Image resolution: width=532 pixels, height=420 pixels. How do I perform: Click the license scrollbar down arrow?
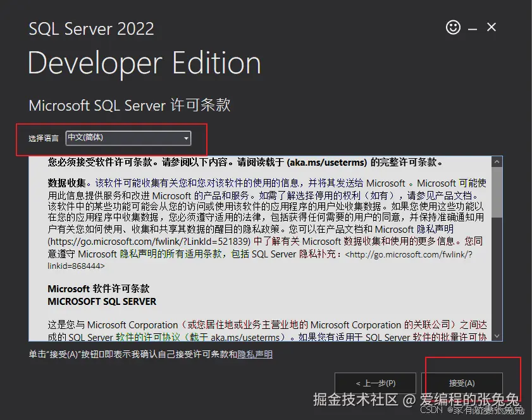point(497,336)
